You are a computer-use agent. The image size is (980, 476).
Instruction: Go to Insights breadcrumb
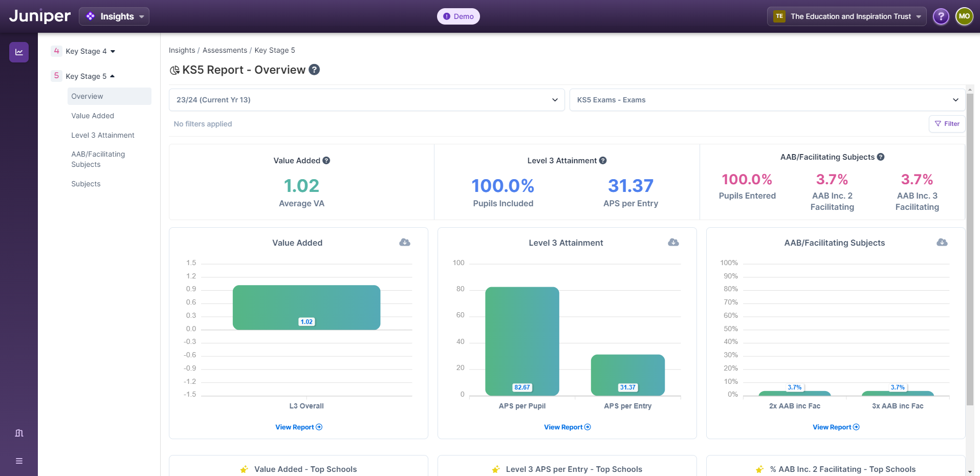point(182,50)
